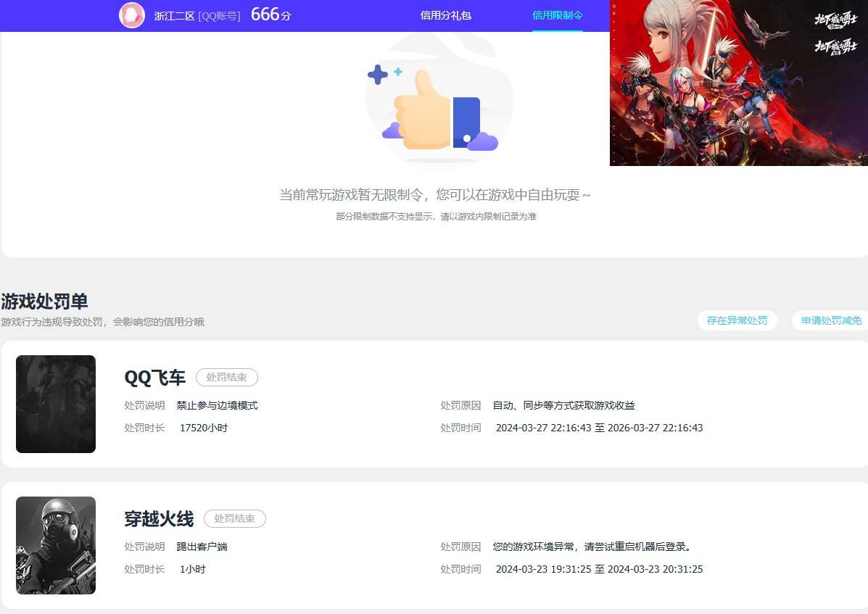Select the 17520小时 penalty duration
Viewport: 868px width, 614px height.
204,428
